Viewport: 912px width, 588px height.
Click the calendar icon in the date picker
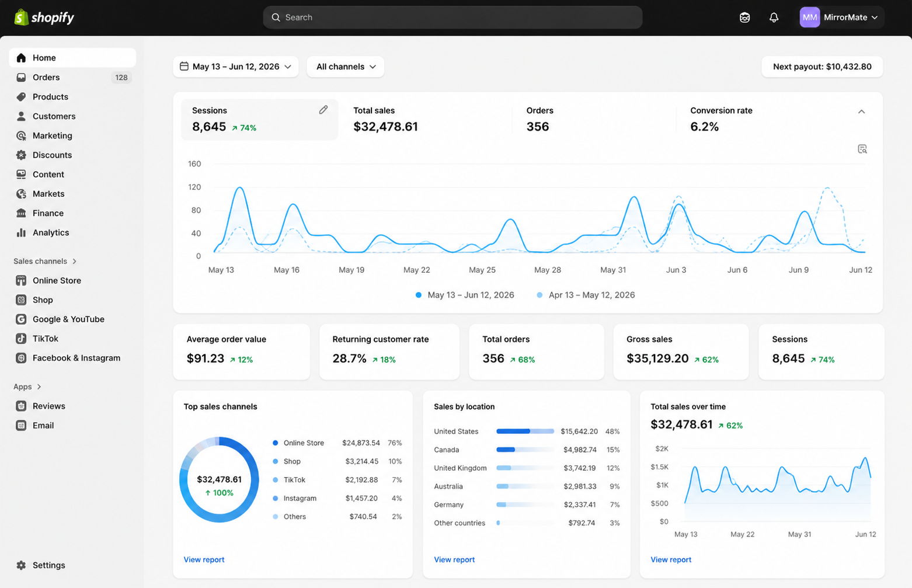click(x=184, y=67)
